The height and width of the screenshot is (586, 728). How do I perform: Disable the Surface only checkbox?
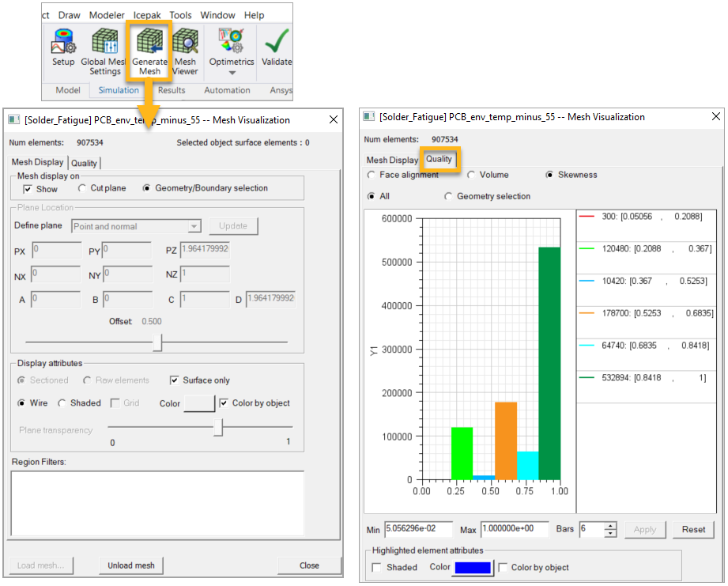tap(175, 380)
